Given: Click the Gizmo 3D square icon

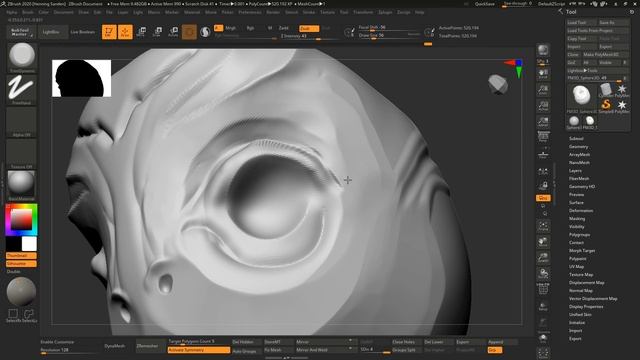Looking at the screenshot, I should (189, 31).
